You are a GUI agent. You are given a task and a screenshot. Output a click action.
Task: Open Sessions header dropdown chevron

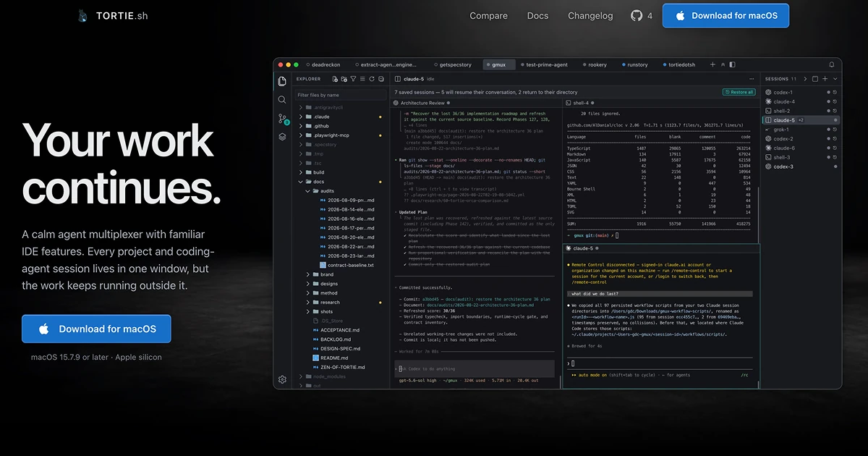click(835, 79)
